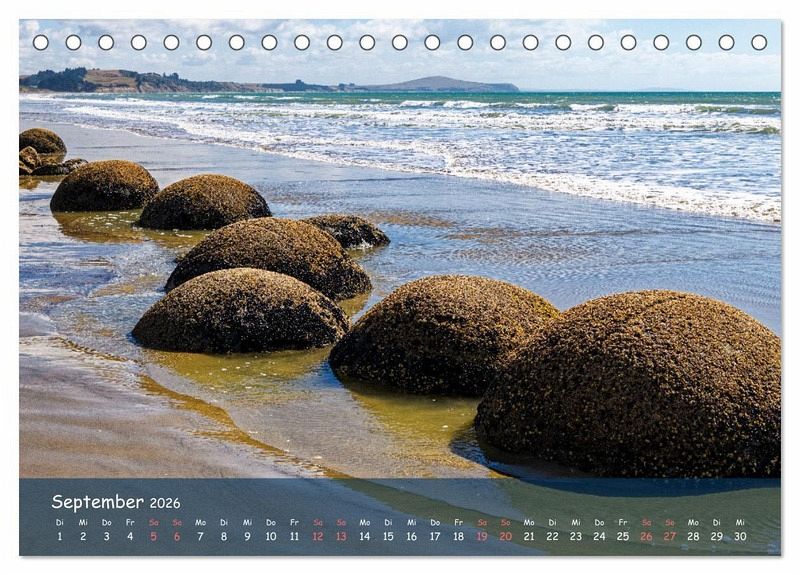This screenshot has height=575, width=800.
Task: Select red Saturday date 5
Action: 154,537
